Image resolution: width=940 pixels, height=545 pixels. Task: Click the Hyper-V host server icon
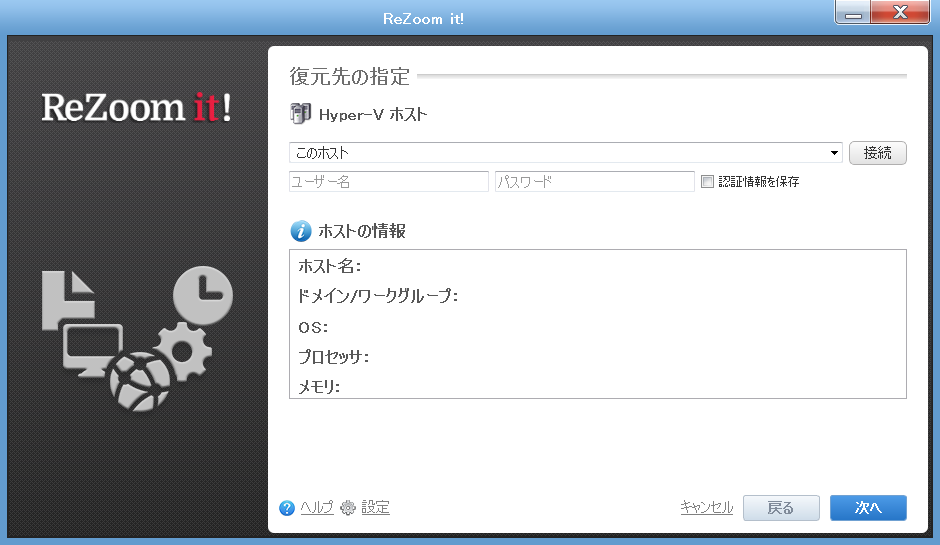coord(300,113)
